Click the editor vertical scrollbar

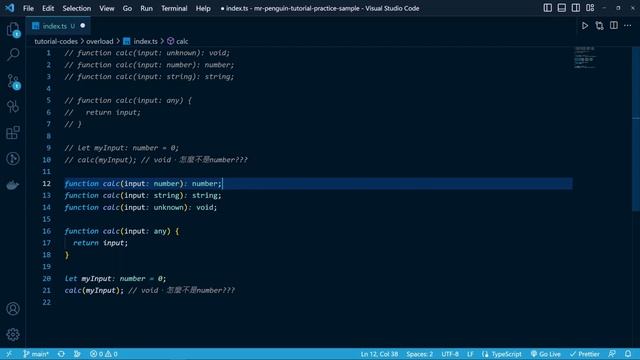click(636, 129)
